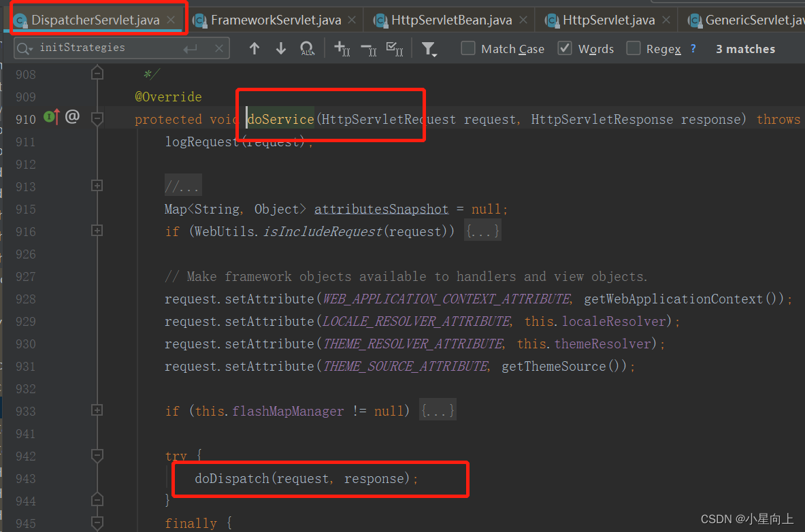Enable Regex search mode

coord(632,48)
